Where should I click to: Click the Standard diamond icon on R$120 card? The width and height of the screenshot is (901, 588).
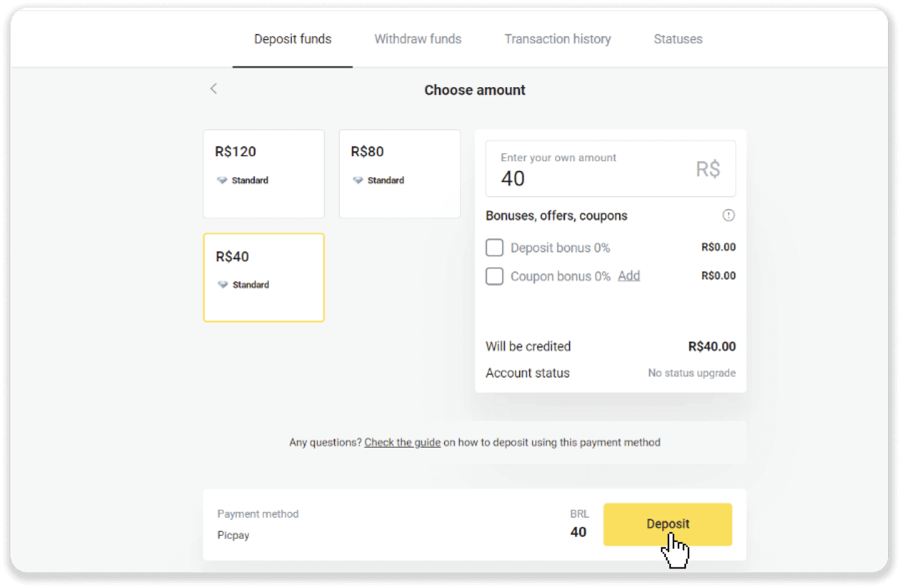click(223, 180)
